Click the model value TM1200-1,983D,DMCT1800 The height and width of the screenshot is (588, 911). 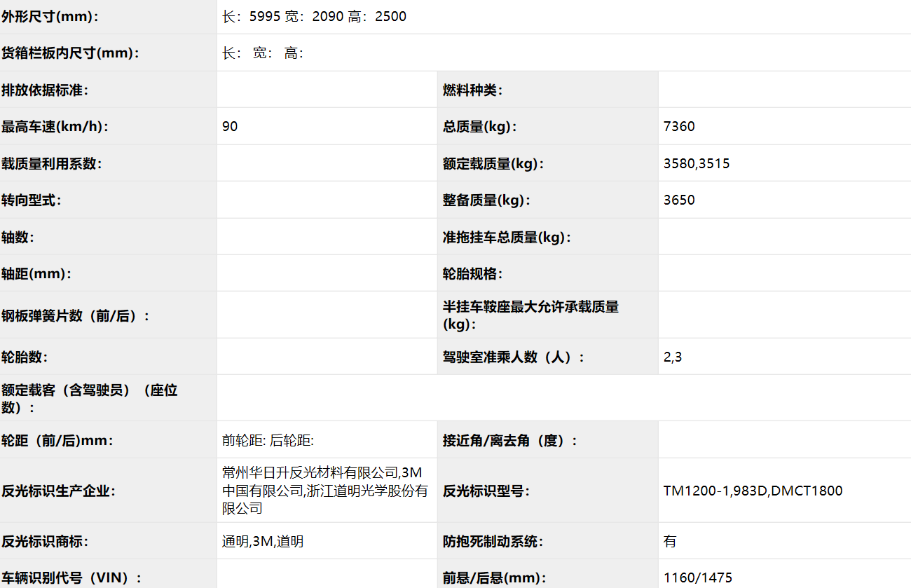(x=753, y=491)
